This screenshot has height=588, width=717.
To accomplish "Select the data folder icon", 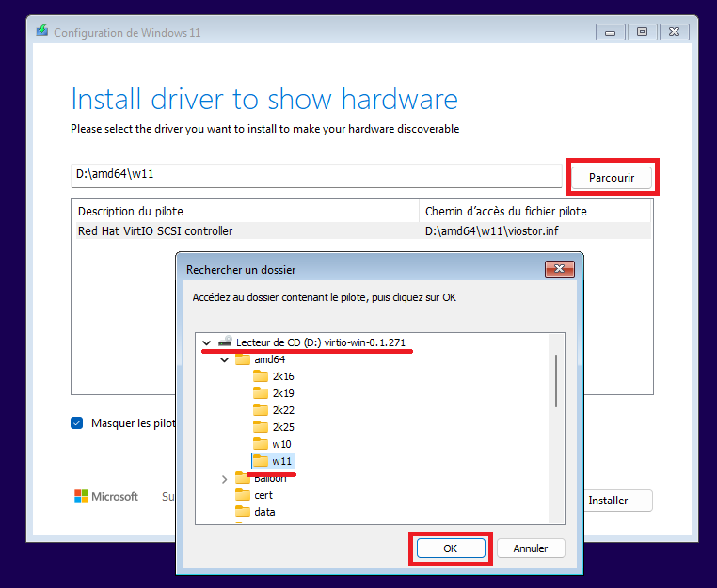I will pos(243,512).
